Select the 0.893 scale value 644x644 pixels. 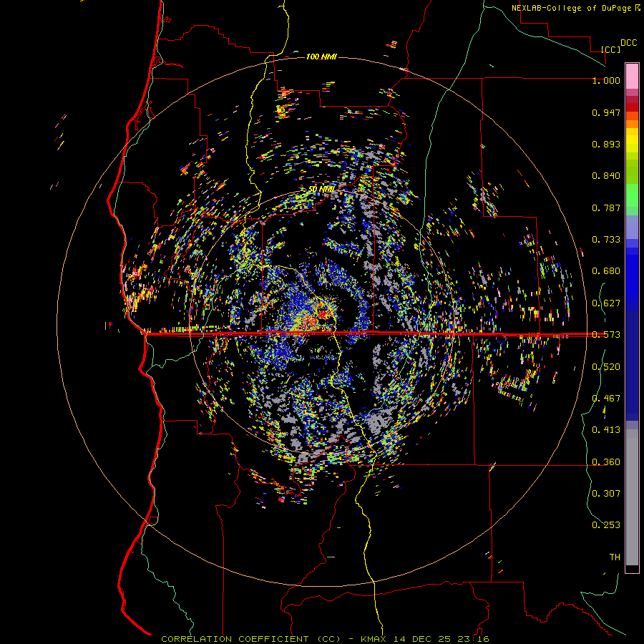click(606, 144)
